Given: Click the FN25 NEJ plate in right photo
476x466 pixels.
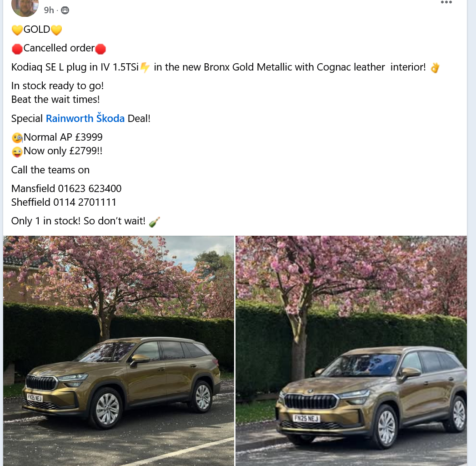Looking at the screenshot, I should pyautogui.click(x=306, y=418).
